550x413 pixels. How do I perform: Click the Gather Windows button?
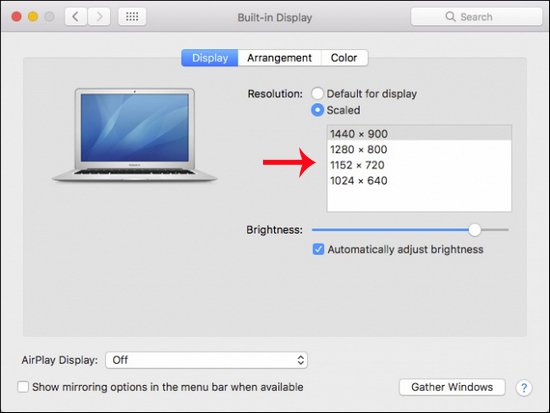[x=452, y=387]
